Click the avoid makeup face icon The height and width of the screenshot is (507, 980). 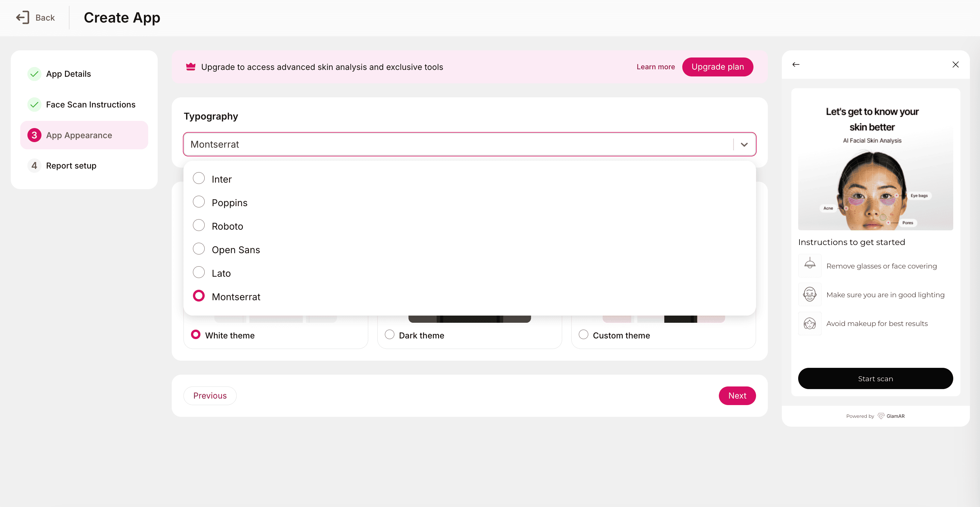point(810,323)
